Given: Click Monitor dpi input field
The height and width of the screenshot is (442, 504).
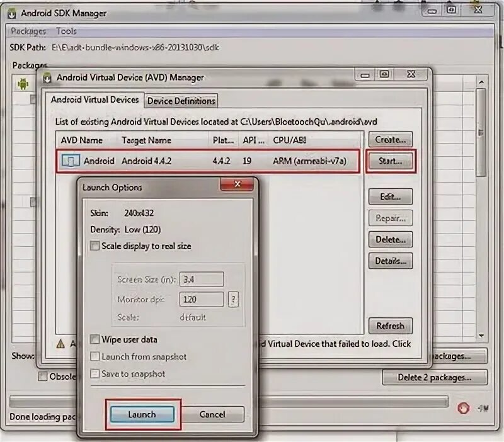Looking at the screenshot, I should tap(201, 299).
